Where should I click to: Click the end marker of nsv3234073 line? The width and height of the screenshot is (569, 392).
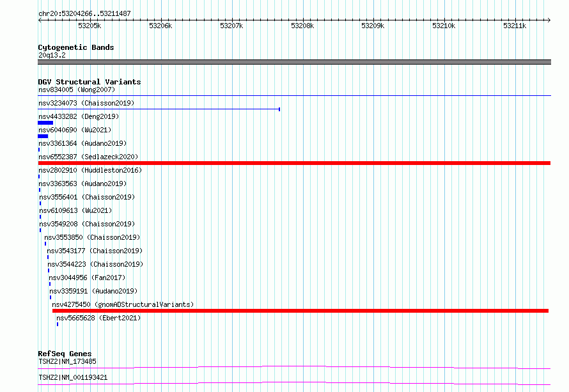pyautogui.click(x=279, y=109)
